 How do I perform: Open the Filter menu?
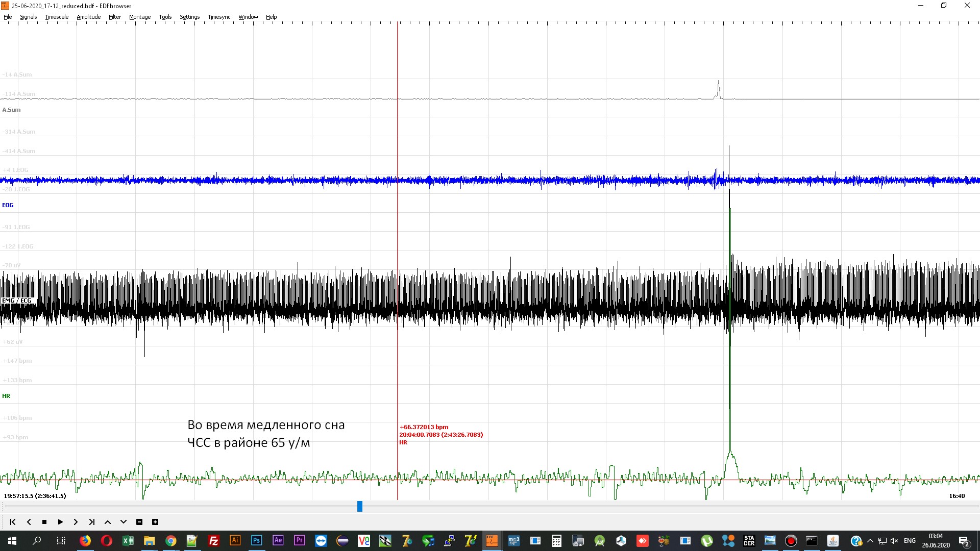tap(115, 17)
